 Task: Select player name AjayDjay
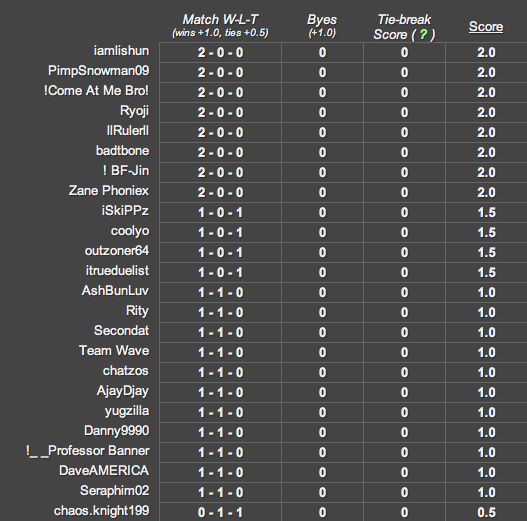point(123,392)
